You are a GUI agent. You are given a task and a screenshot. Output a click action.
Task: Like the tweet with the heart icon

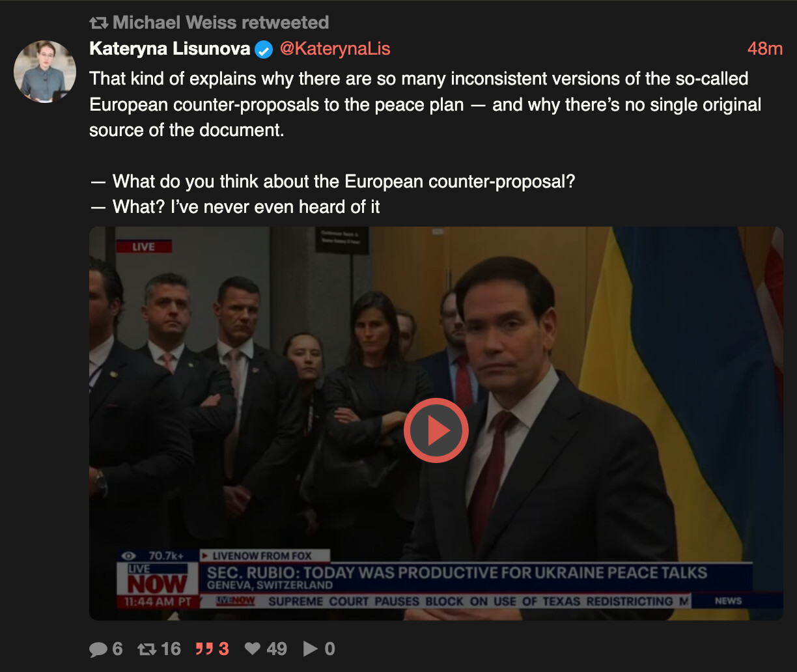tap(253, 649)
